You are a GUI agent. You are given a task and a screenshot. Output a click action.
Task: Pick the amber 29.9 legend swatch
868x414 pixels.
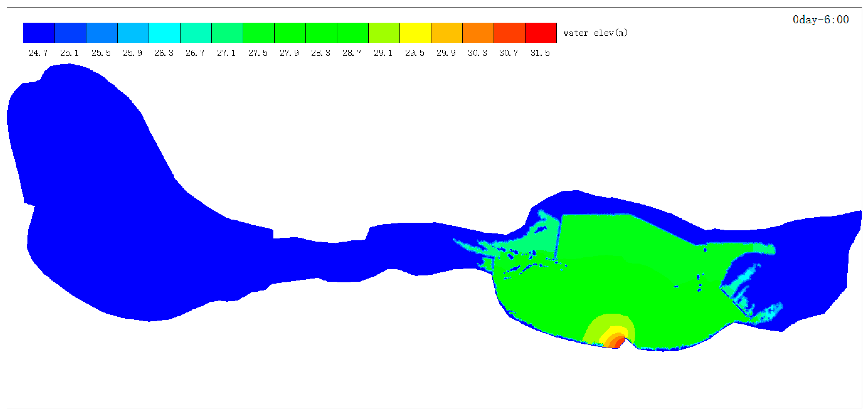[x=446, y=33]
